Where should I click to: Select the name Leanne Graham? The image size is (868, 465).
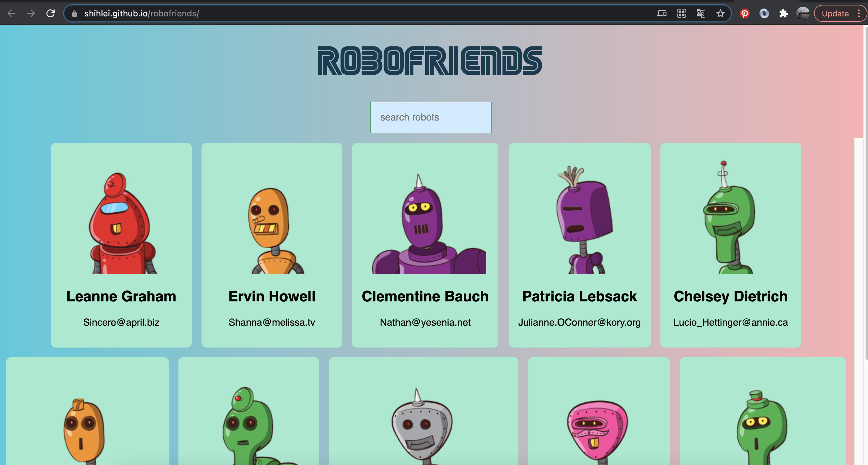pos(121,297)
